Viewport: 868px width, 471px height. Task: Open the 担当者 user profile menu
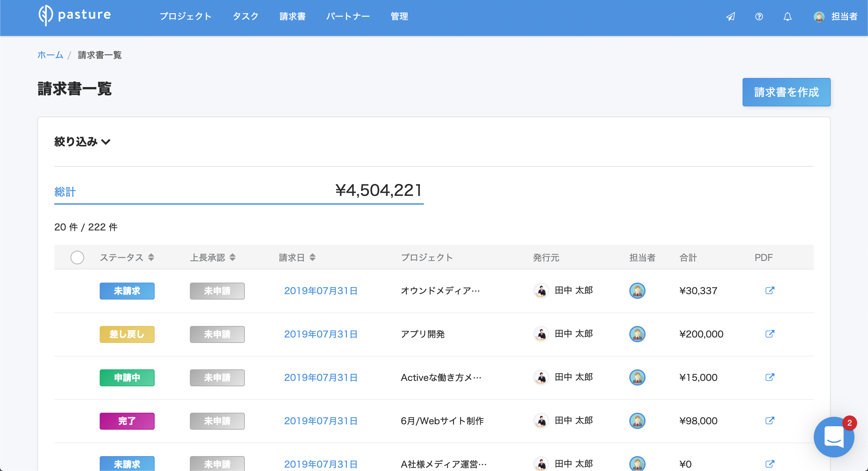pos(835,17)
